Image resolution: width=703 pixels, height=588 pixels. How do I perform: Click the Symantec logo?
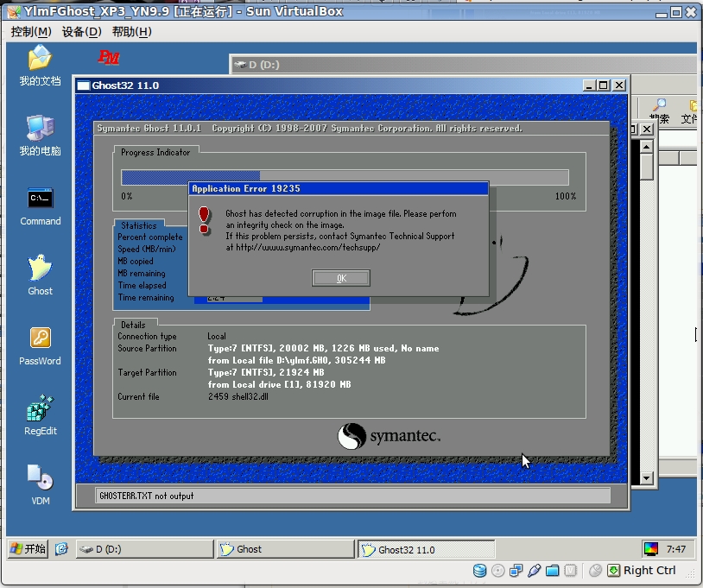389,436
